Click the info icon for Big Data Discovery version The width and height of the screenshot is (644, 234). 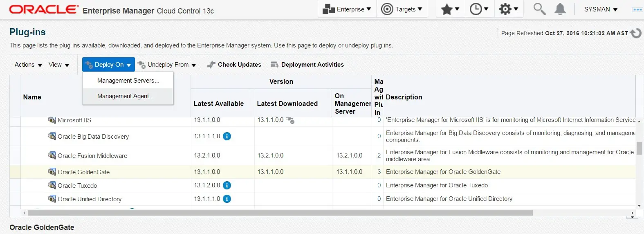tap(227, 136)
